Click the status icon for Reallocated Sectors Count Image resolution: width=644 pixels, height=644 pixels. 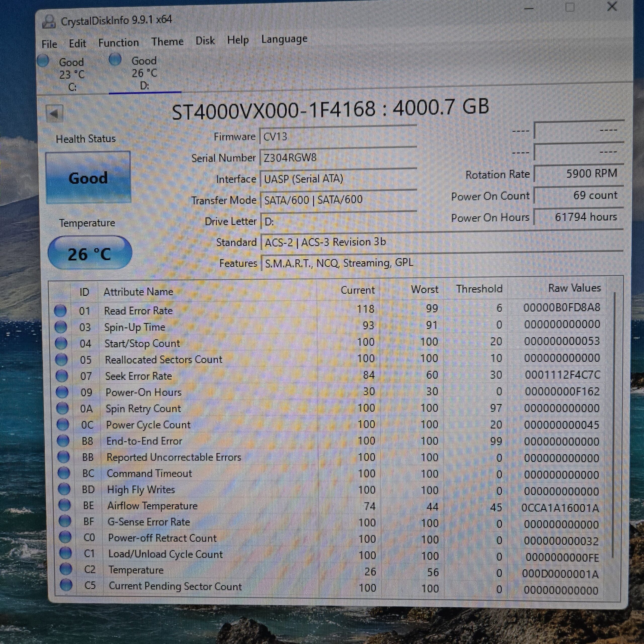coord(61,360)
